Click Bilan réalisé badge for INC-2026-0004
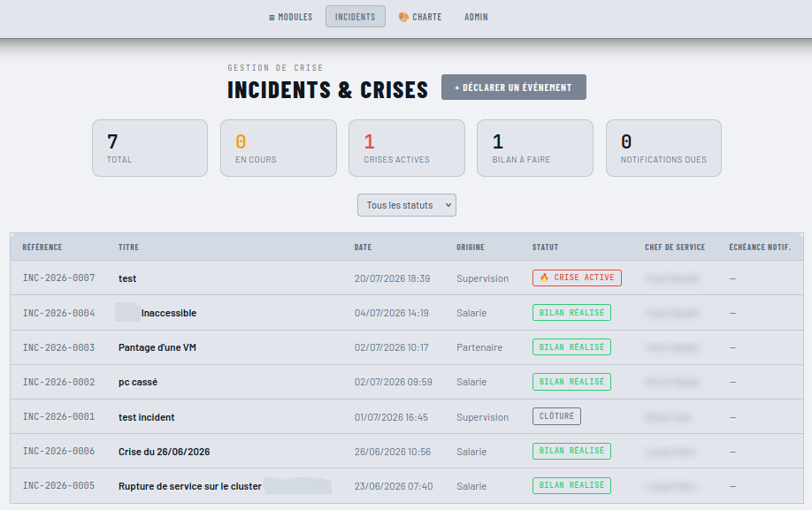This screenshot has width=812, height=510. 571,312
